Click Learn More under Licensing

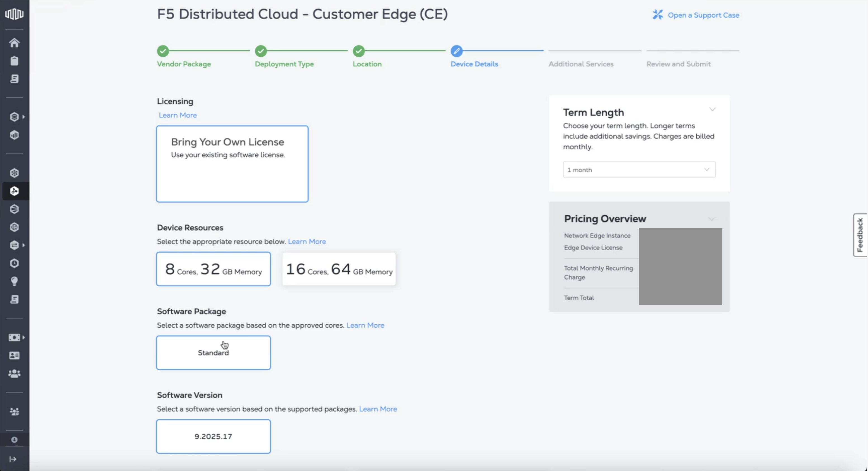point(177,115)
